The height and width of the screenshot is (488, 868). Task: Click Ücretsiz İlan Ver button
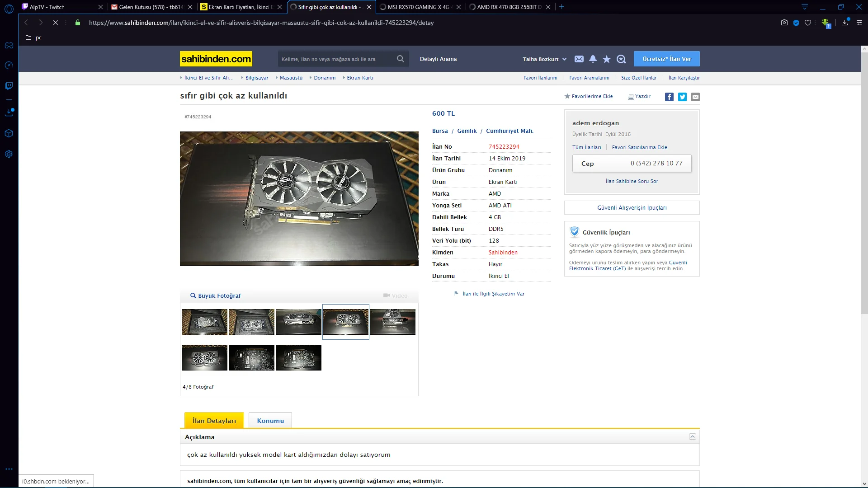pyautogui.click(x=666, y=59)
